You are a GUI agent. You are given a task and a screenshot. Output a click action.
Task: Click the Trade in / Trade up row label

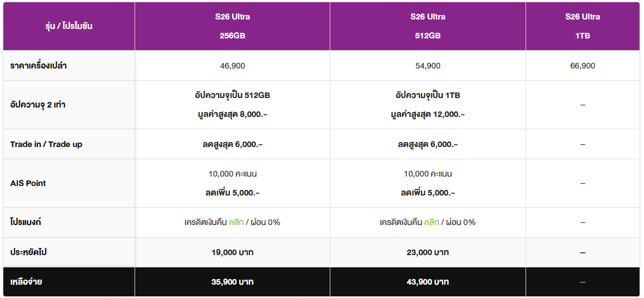[x=46, y=144]
